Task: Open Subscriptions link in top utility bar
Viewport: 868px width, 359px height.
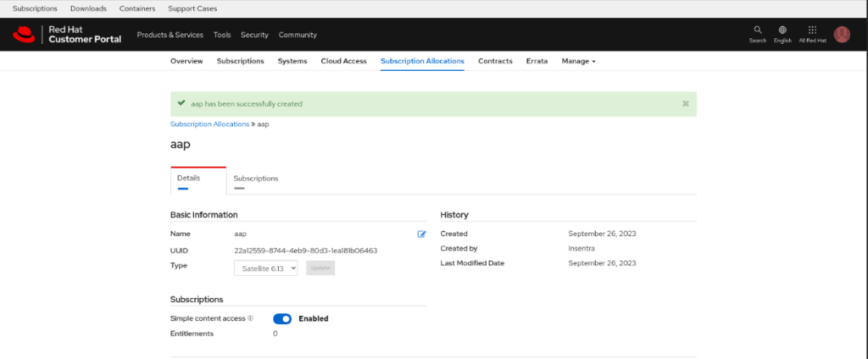Action: [x=35, y=8]
